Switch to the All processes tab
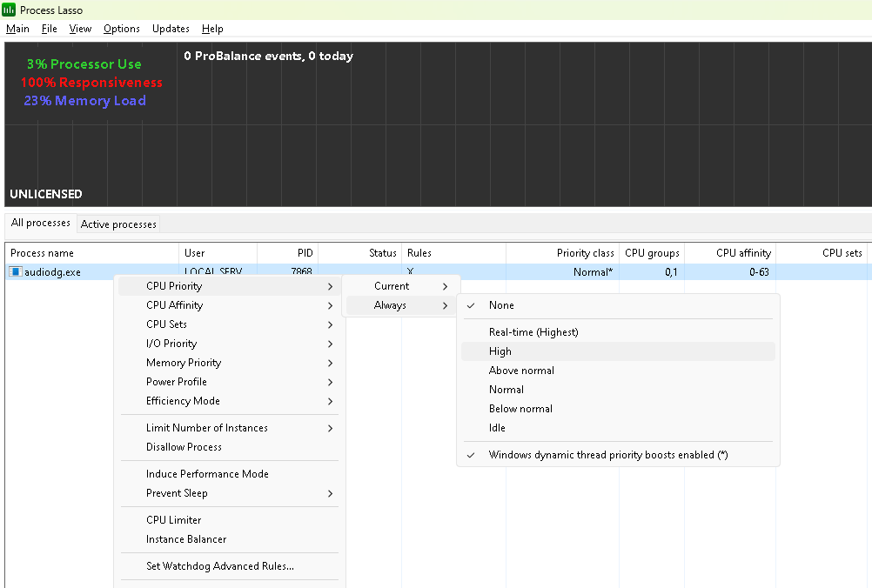Screen dimensions: 872x588 [41, 223]
